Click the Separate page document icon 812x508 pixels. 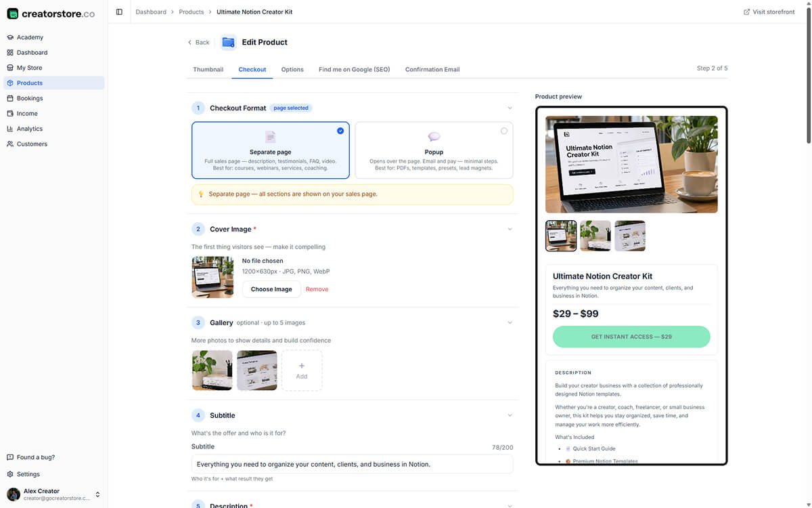pyautogui.click(x=271, y=137)
